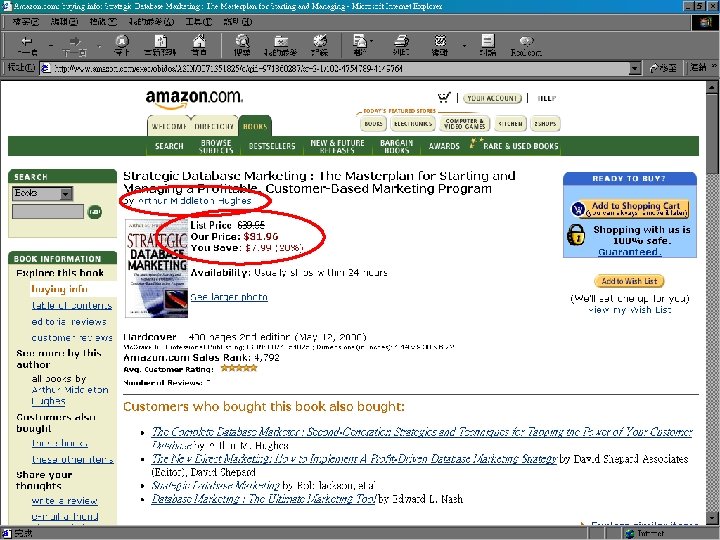Open the Edit button dropdown arrow
This screenshot has width=720, height=540.
click(464, 45)
